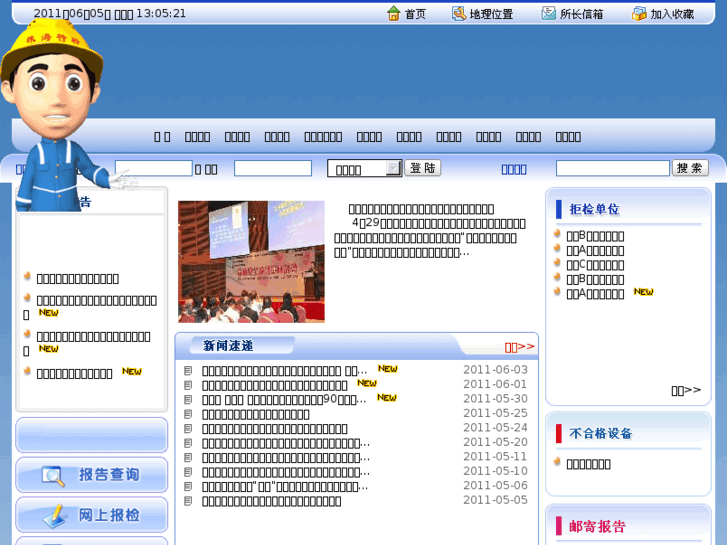The image size is (727, 545).
Task: Click the date 2011-05-20 in the news list
Action: point(495,442)
